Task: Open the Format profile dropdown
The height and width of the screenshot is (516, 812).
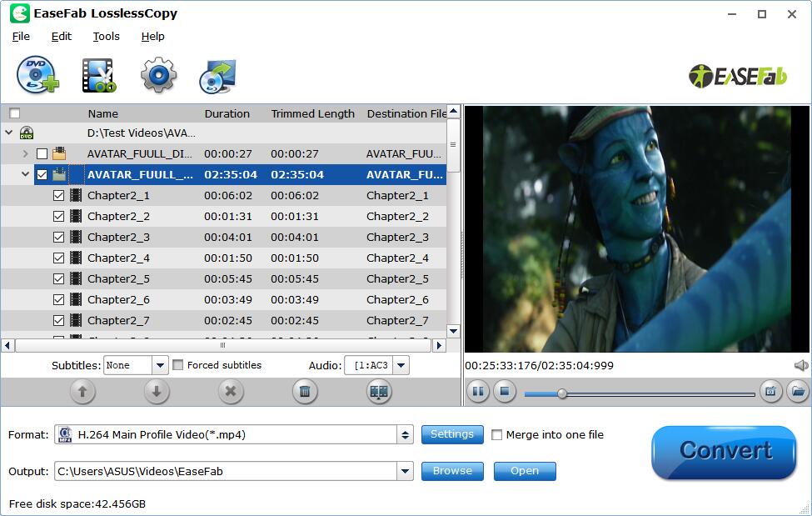Action: click(405, 434)
